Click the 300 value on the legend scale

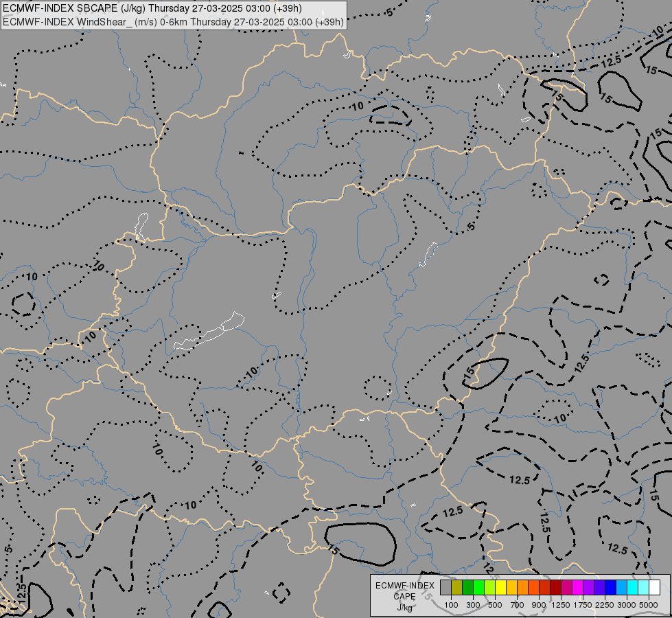pos(473,605)
